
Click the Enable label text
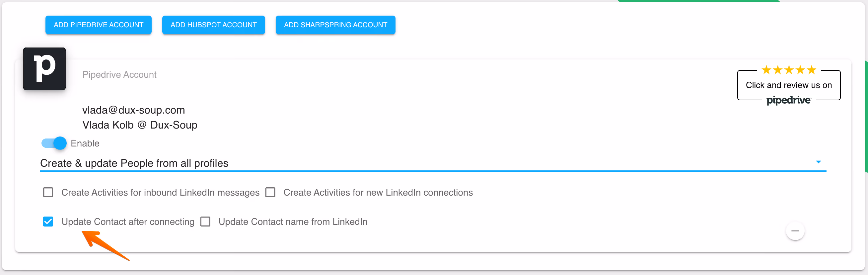pos(85,143)
